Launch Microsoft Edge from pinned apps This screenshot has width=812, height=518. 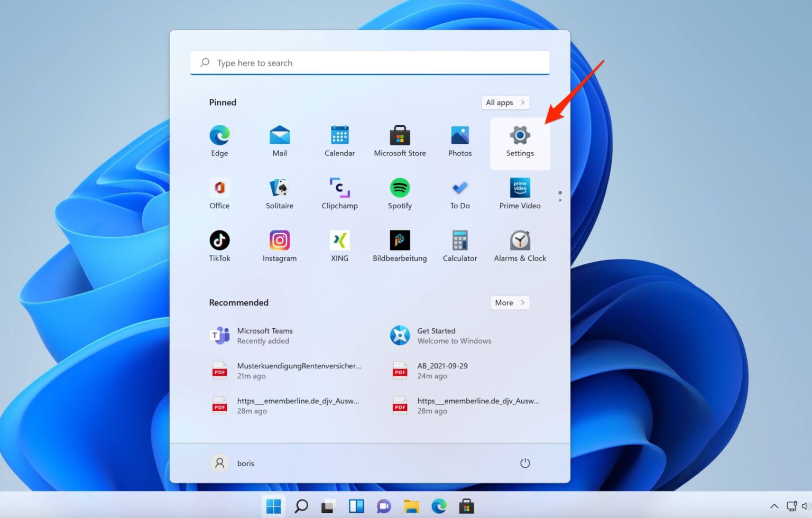pyautogui.click(x=219, y=140)
